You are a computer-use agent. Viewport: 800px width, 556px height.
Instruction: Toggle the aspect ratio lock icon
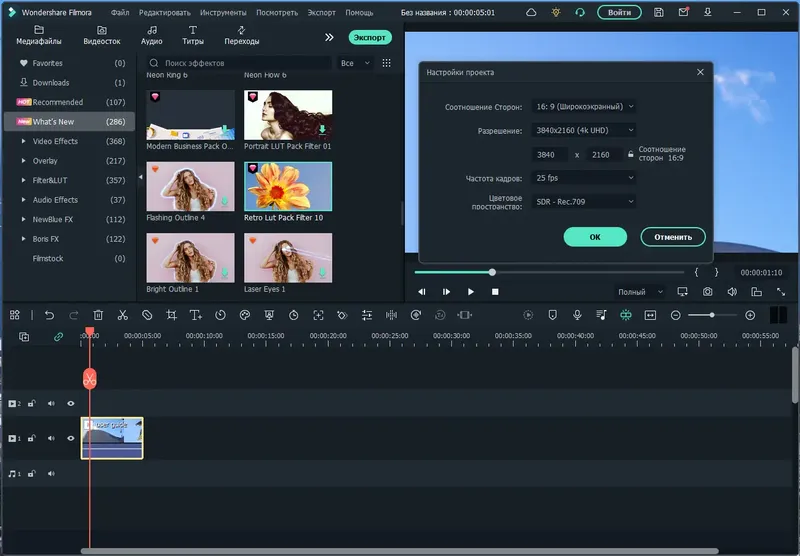(x=629, y=155)
